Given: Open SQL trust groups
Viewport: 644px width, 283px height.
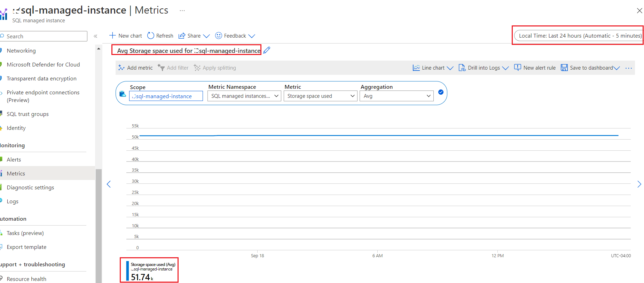Looking at the screenshot, I should pyautogui.click(x=28, y=114).
